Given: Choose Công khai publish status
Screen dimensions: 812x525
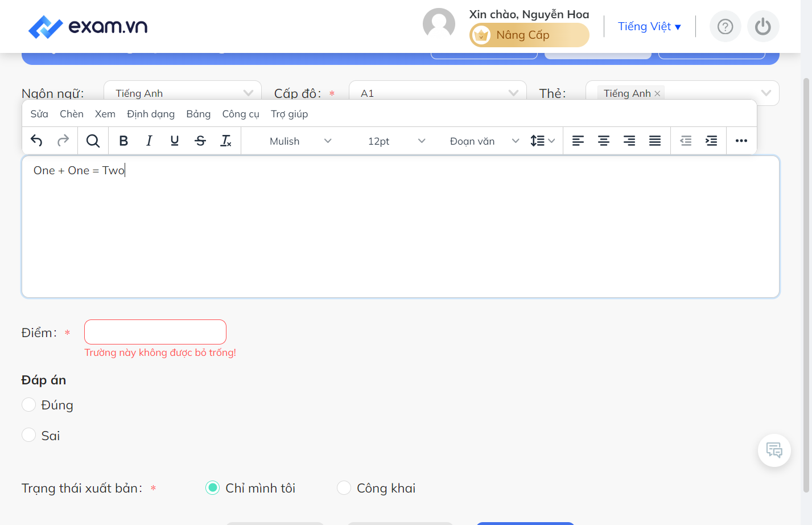Looking at the screenshot, I should pyautogui.click(x=344, y=488).
